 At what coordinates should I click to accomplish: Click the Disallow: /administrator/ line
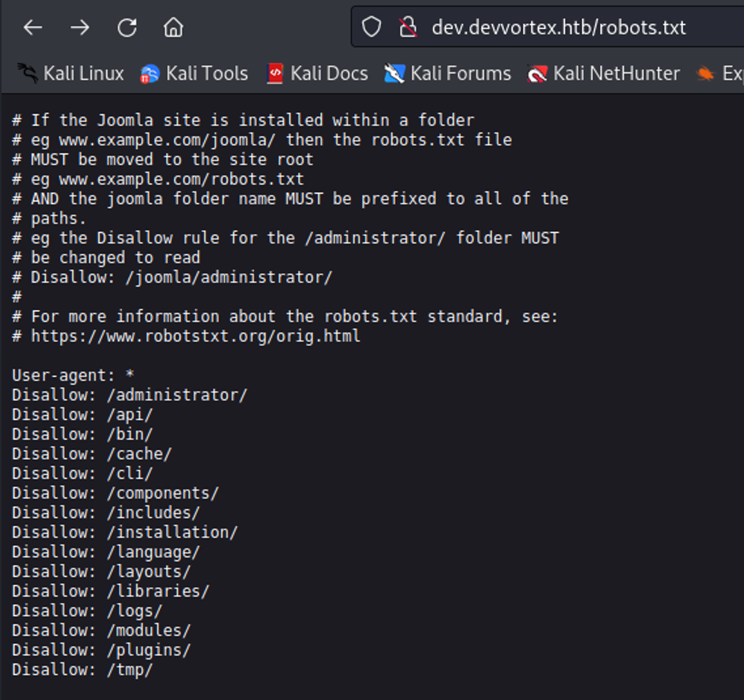click(129, 395)
